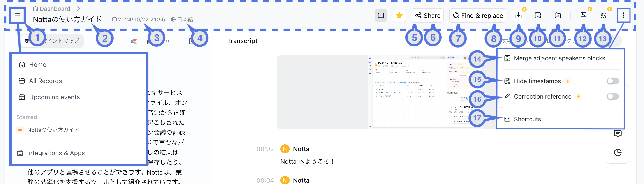Viewport: 644px width, 184px height.
Task: Click the date 2024/10/22 21:56
Action: 141,19
